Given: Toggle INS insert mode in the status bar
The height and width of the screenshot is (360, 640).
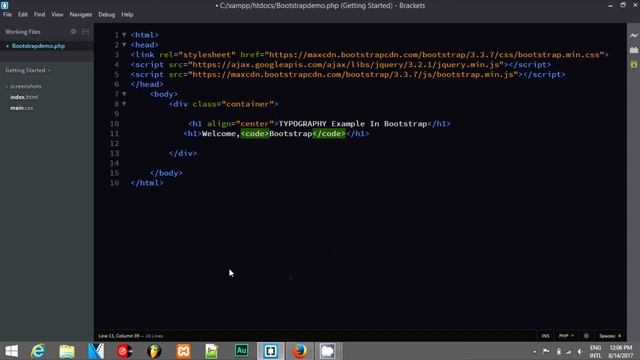Looking at the screenshot, I should pyautogui.click(x=545, y=336).
